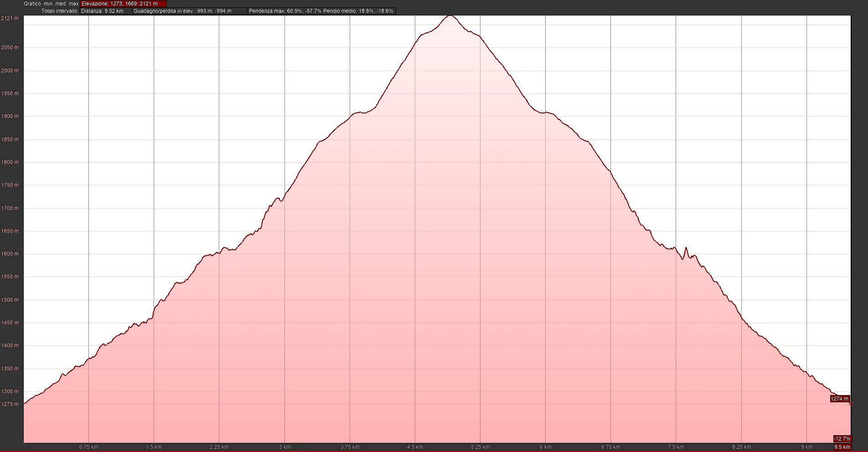The width and height of the screenshot is (868, 452).
Task: Click the Guadagno/perdita in elev. field
Action: (x=189, y=11)
